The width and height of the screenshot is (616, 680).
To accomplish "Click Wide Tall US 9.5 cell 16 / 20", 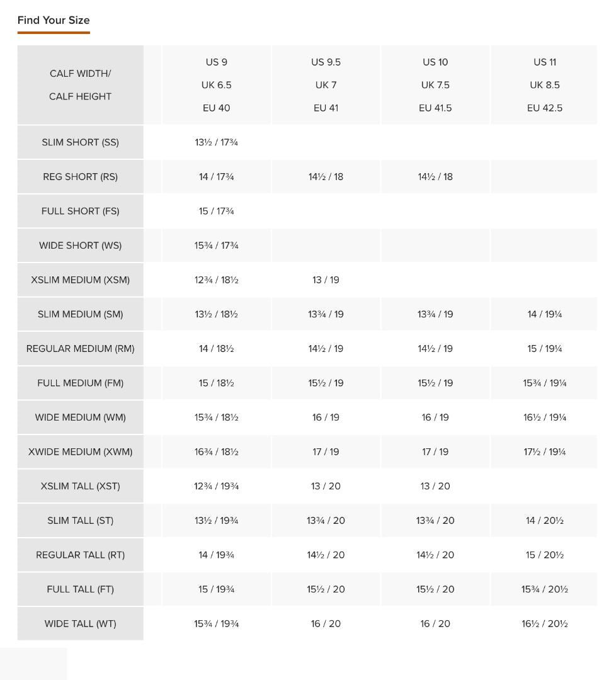I will coord(326,624).
